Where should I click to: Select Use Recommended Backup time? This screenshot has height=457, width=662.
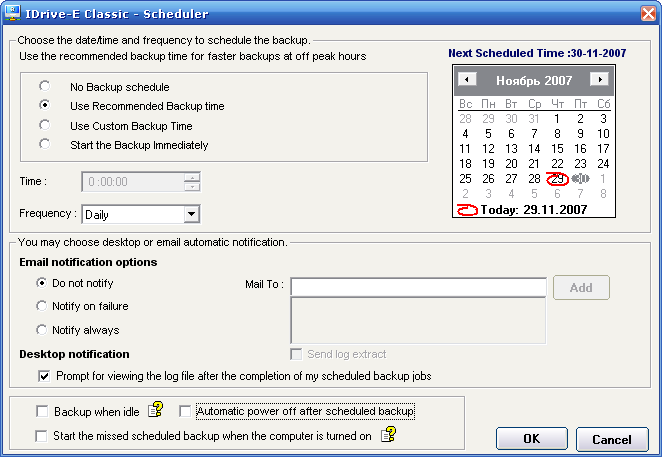coord(44,105)
